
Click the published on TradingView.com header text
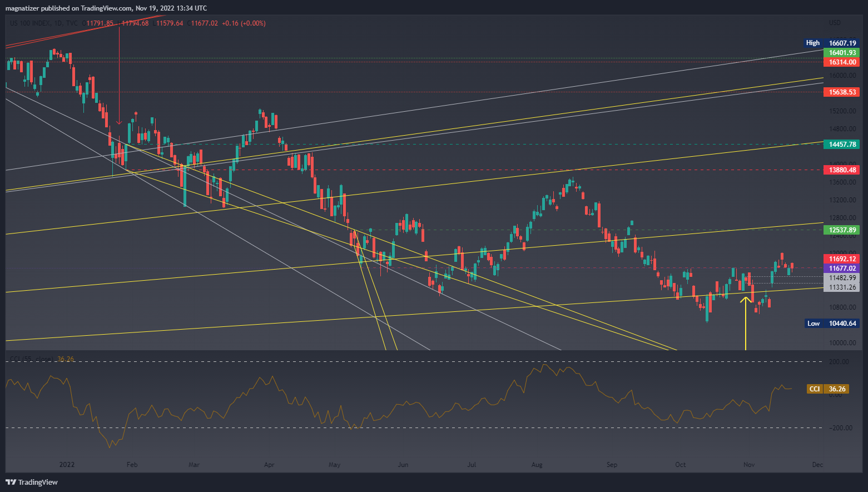click(106, 8)
